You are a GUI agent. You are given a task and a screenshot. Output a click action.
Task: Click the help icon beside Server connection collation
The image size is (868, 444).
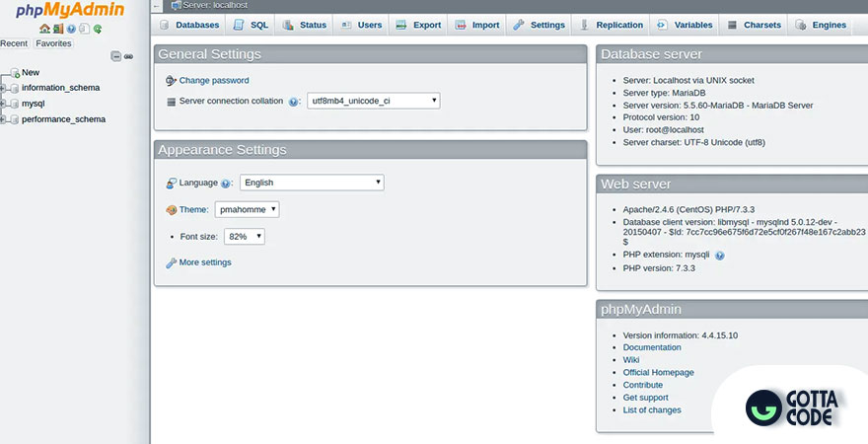(293, 102)
